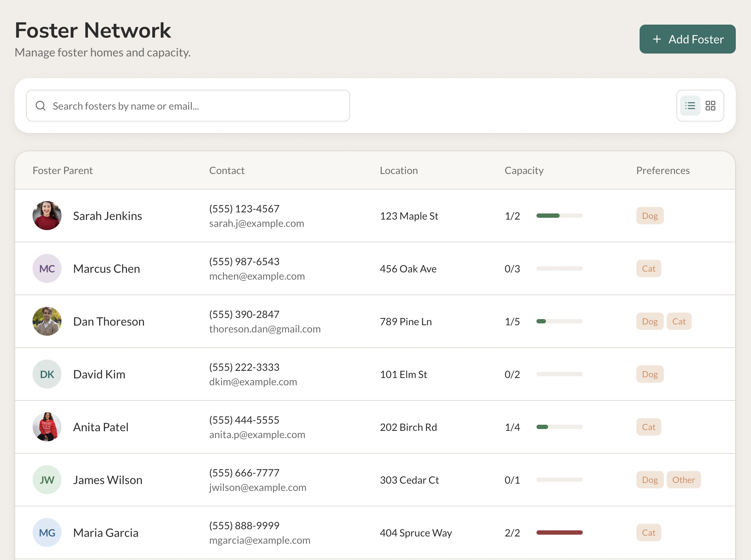Click the Dog tag for Dan Thoreson
The width and height of the screenshot is (751, 560).
(x=650, y=321)
